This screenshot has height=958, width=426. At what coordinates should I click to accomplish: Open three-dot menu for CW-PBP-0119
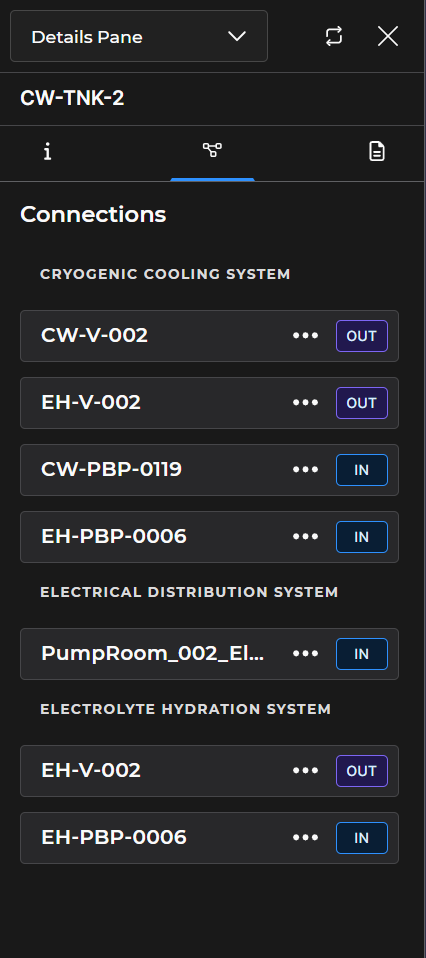coord(306,469)
